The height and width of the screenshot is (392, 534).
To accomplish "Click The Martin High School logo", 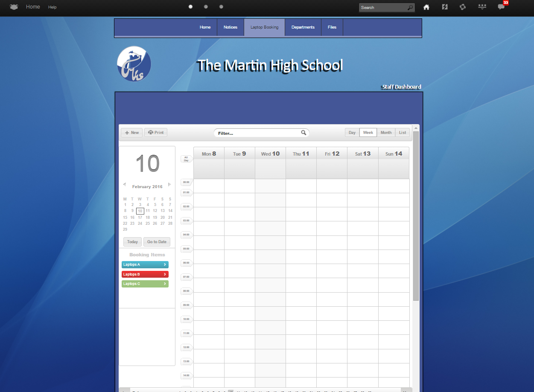I will 134,64.
